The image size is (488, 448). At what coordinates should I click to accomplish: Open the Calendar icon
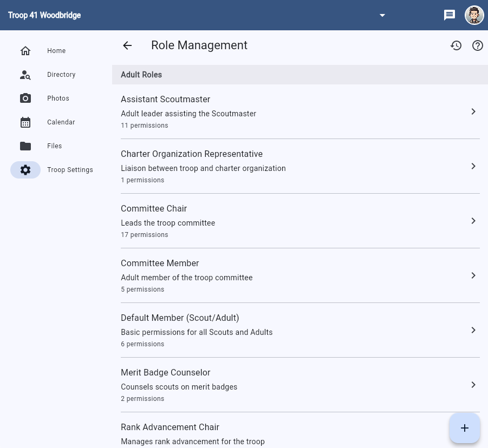point(25,122)
